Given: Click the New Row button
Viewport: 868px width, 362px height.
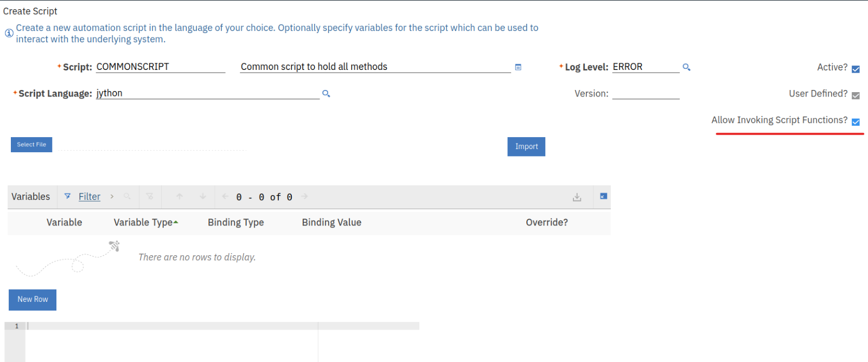Looking at the screenshot, I should click(x=32, y=300).
